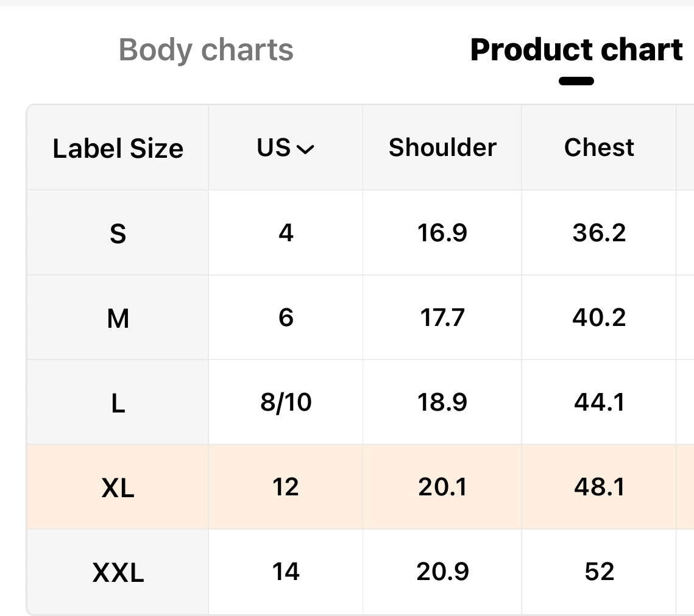Click the US size 12 cell
694x616 pixels.
tap(286, 487)
